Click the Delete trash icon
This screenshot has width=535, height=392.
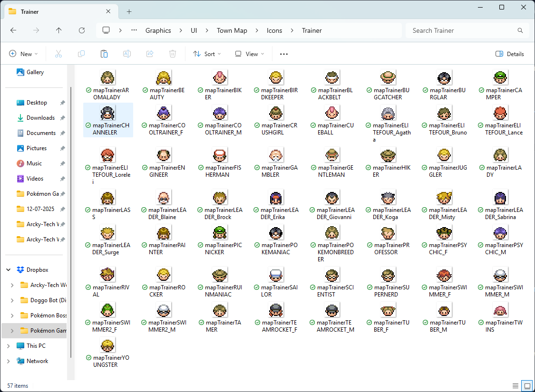(x=173, y=54)
